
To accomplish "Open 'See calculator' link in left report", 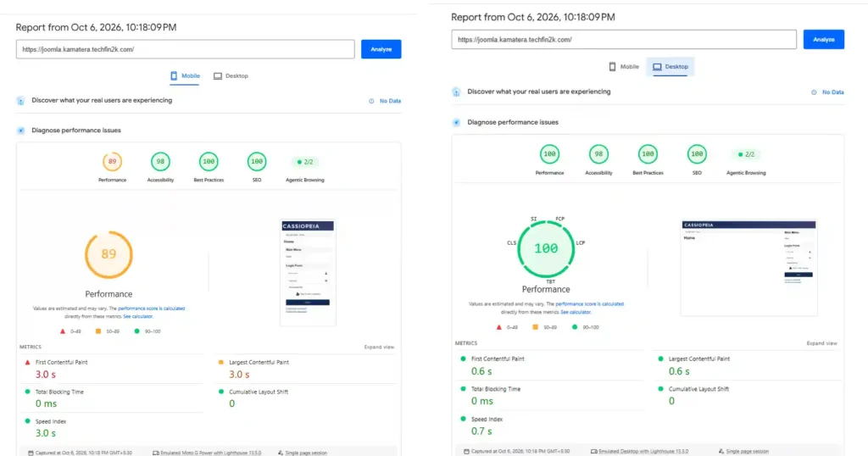I will pyautogui.click(x=138, y=316).
